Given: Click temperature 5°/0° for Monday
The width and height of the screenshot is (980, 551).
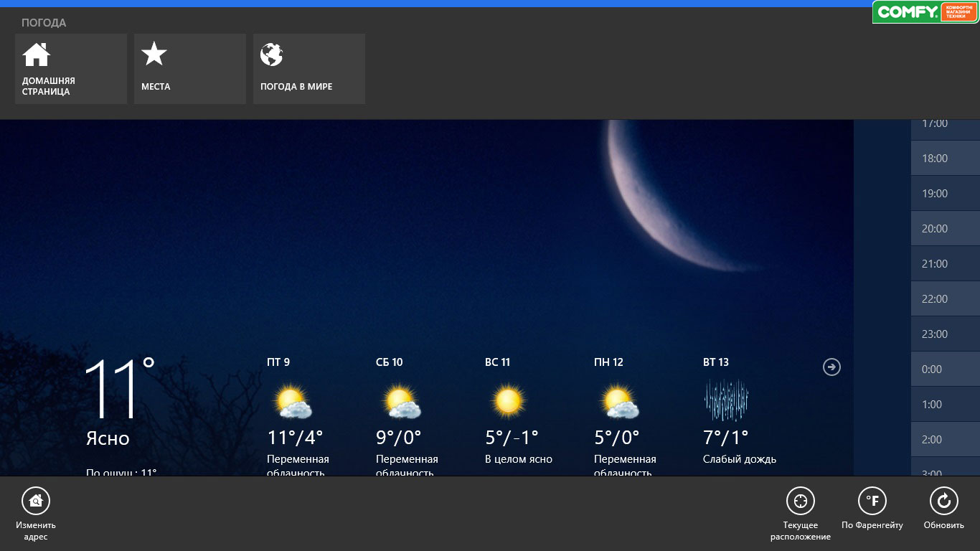Looking at the screenshot, I should (616, 437).
